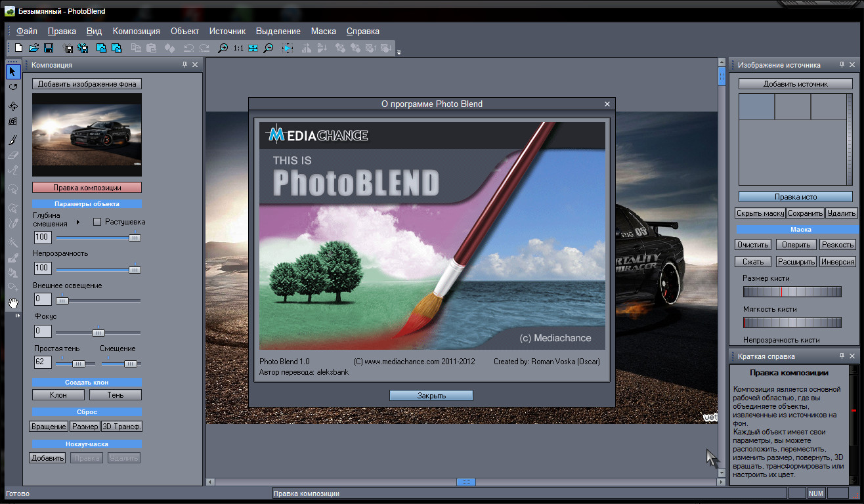This screenshot has width=864, height=504.
Task: Click the Клон button
Action: point(58,395)
